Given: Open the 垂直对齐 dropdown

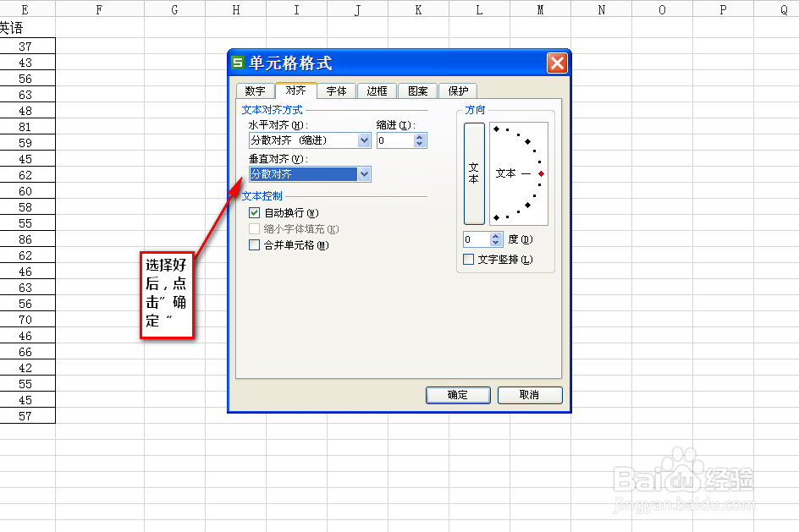Looking at the screenshot, I should coord(364,174).
